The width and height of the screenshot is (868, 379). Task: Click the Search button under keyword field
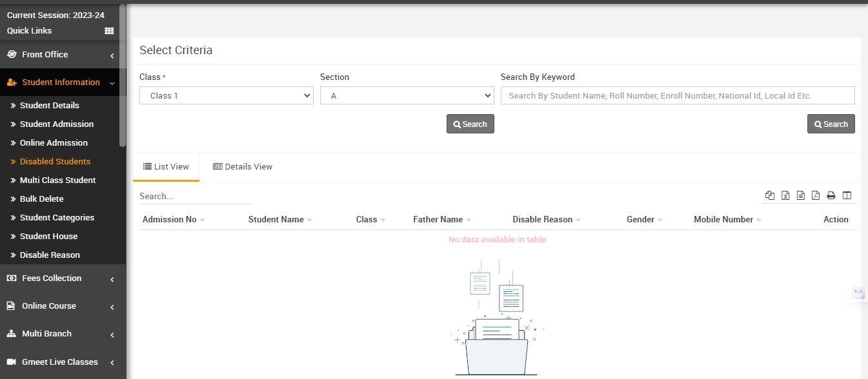coord(831,124)
